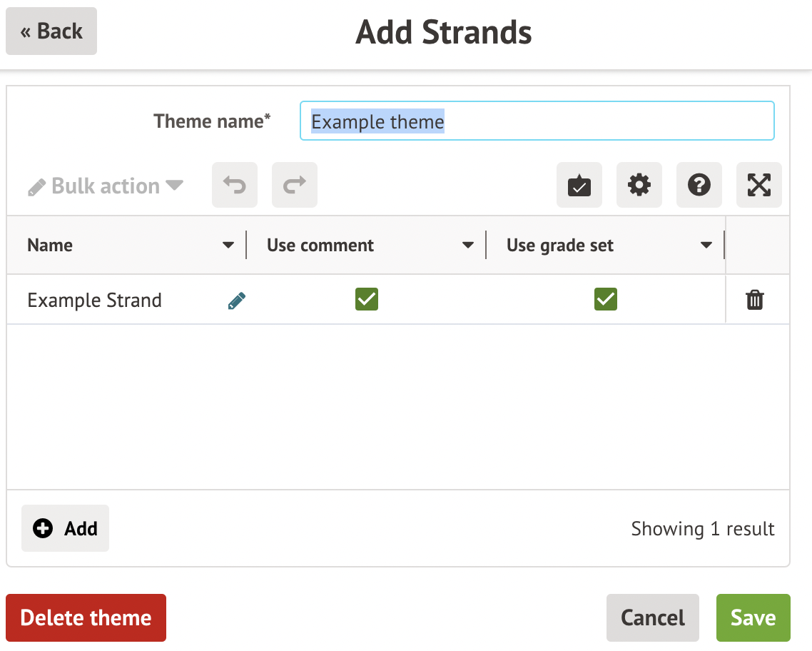The height and width of the screenshot is (651, 812).
Task: Add a new strand row
Action: (66, 529)
